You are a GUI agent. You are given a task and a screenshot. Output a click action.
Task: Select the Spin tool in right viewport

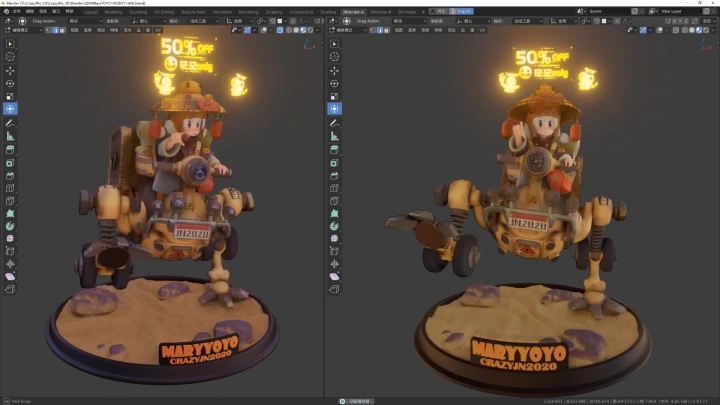334,226
